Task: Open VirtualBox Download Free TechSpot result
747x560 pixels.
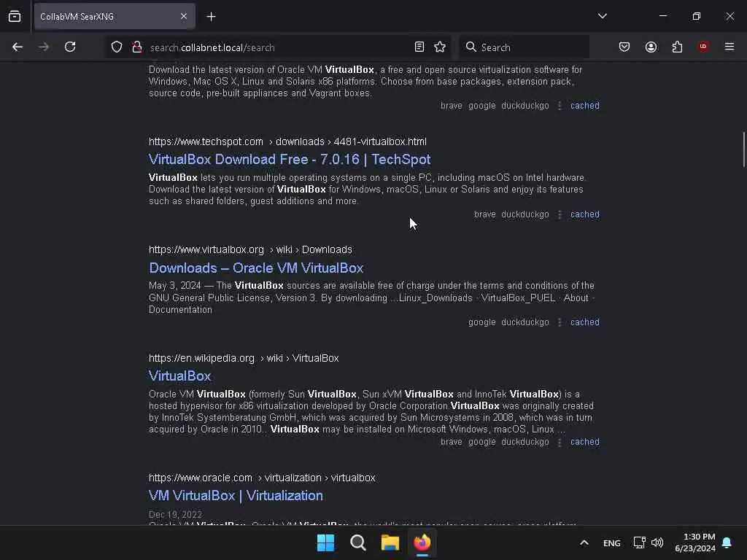Action: click(x=290, y=160)
